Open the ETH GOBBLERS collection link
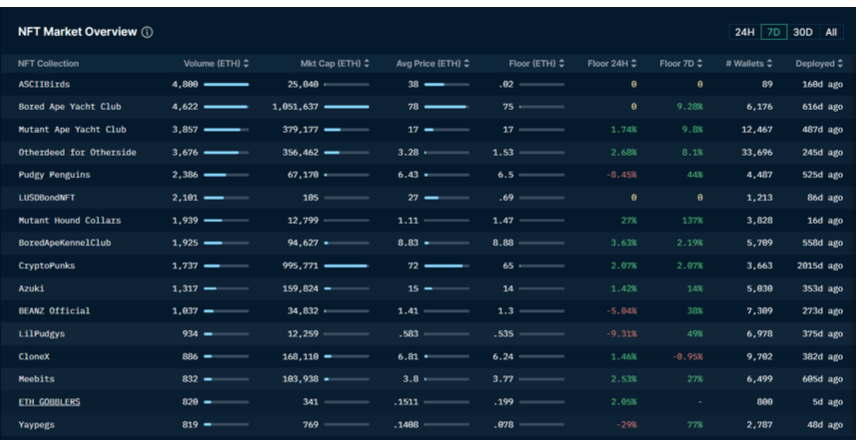Image resolution: width=868 pixels, height=446 pixels. (x=49, y=401)
